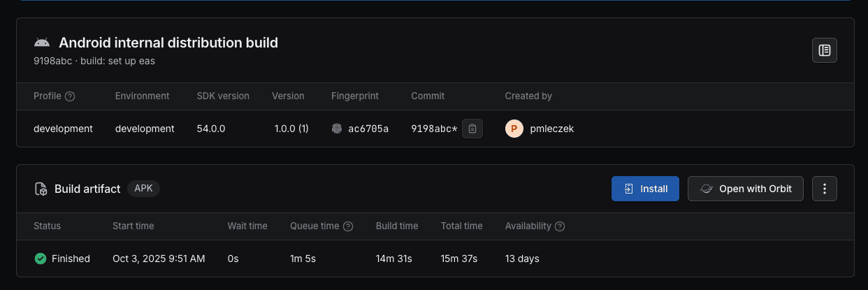The width and height of the screenshot is (868, 290).
Task: Open the 9198abc* commit link
Action: [434, 129]
